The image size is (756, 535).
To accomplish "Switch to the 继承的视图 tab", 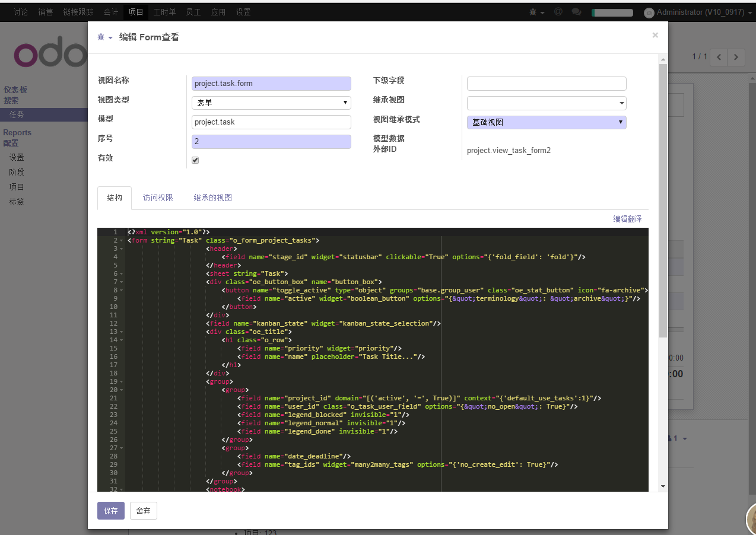I will pyautogui.click(x=212, y=198).
